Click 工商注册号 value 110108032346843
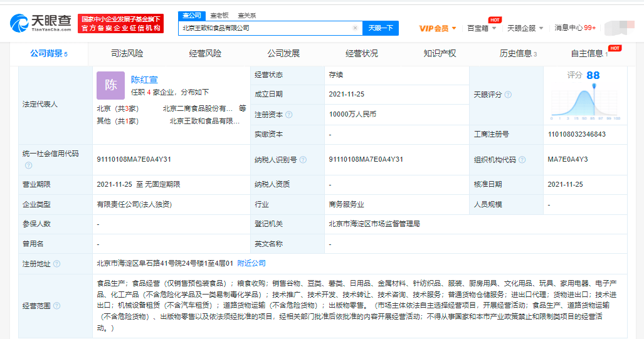Screen dimensions: 644x339 coord(577,134)
